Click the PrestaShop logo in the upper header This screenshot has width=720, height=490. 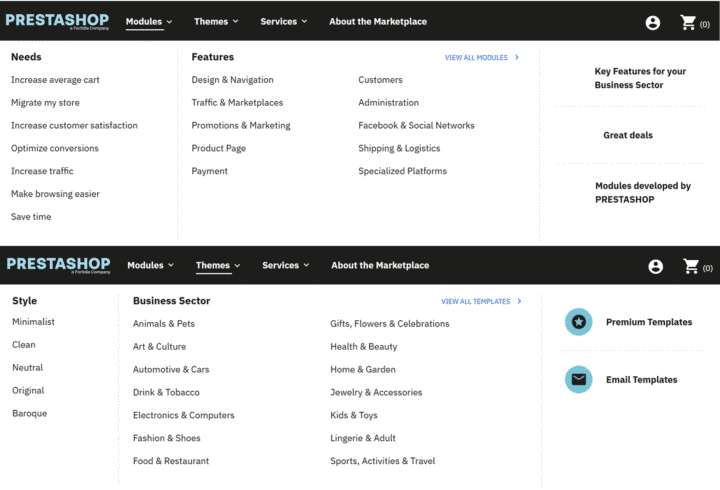(x=57, y=21)
